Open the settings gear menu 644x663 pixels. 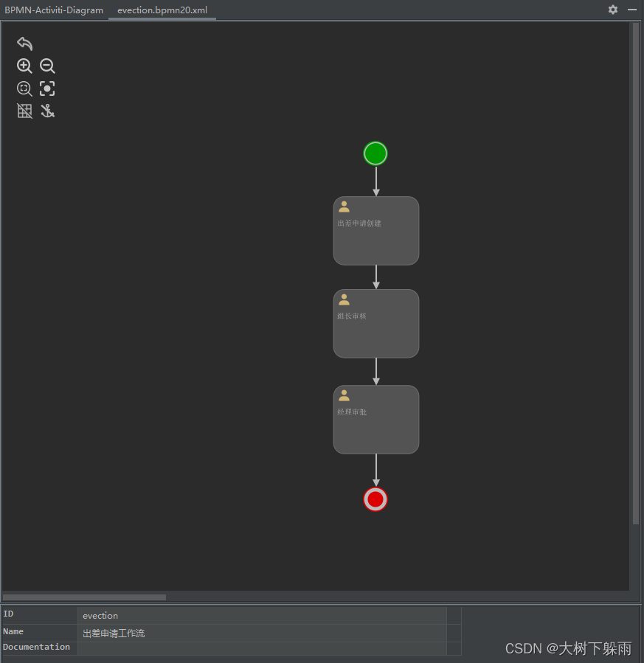[613, 10]
